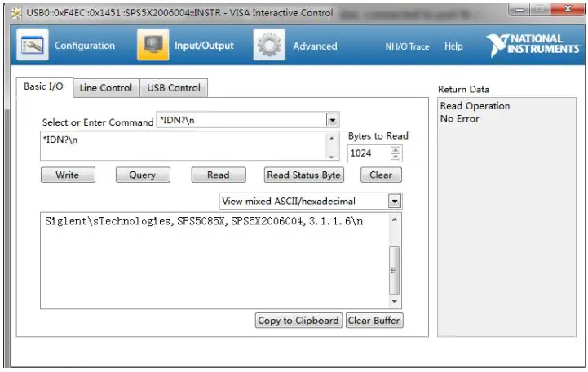588x372 pixels.
Task: Open NI I/O Trace
Action: (407, 46)
